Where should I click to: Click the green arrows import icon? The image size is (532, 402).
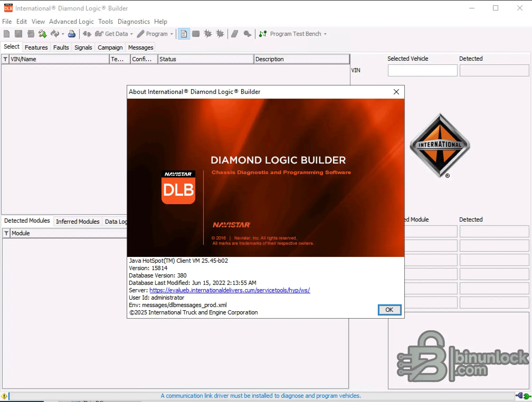(42, 34)
